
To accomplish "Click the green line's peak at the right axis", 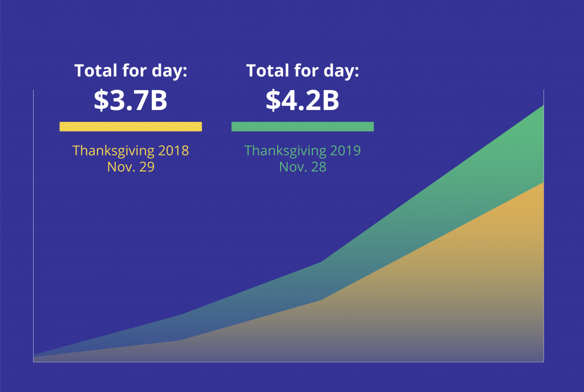I will pyautogui.click(x=544, y=105).
